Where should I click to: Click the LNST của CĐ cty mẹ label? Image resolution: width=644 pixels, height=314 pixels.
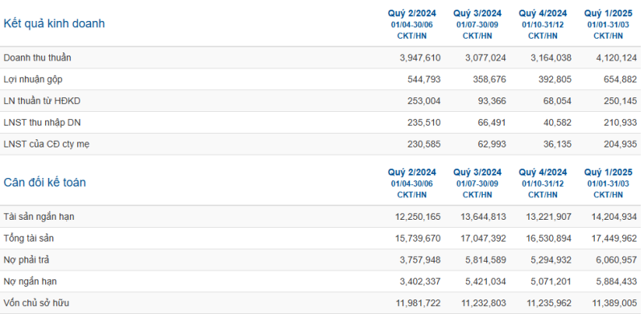(x=47, y=144)
